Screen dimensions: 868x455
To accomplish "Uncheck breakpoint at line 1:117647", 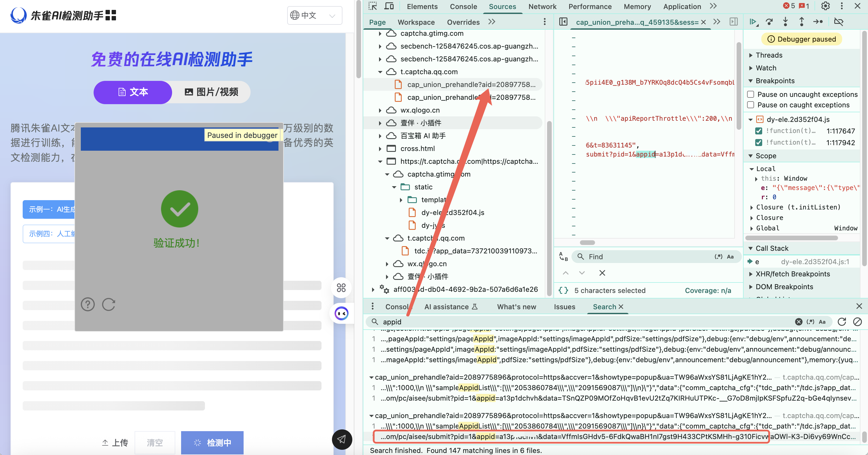I will pos(759,131).
